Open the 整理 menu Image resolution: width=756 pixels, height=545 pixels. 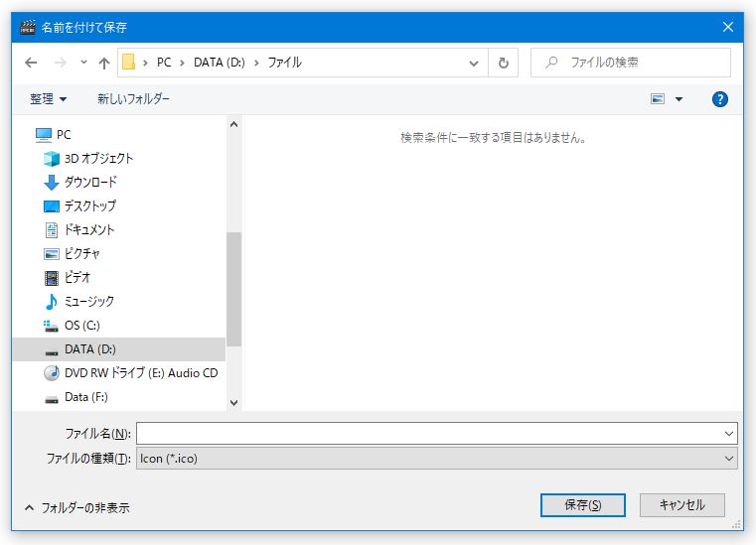coord(48,99)
